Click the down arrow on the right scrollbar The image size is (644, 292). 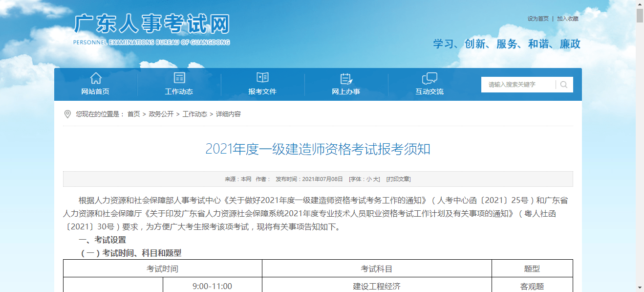pyautogui.click(x=639, y=288)
